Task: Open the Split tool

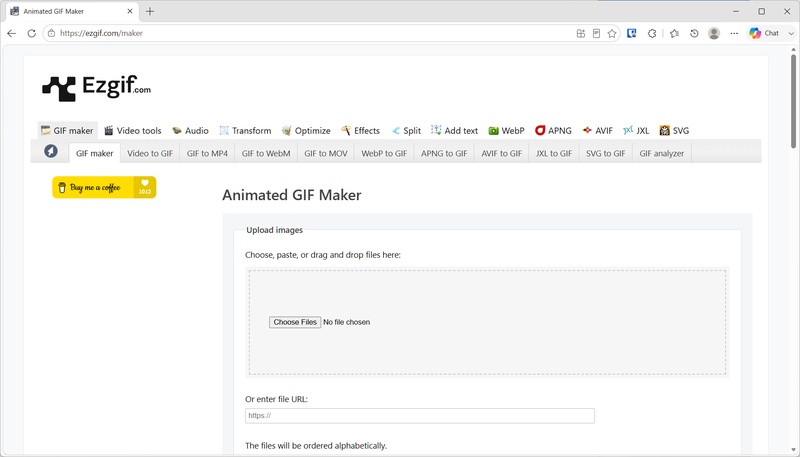Action: 406,131
